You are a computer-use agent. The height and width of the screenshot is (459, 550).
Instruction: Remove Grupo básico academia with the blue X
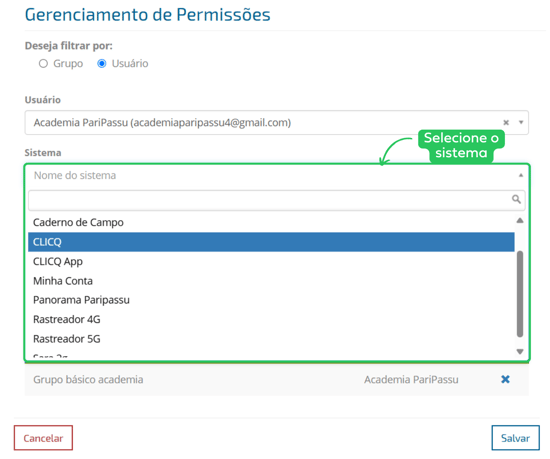coord(505,379)
